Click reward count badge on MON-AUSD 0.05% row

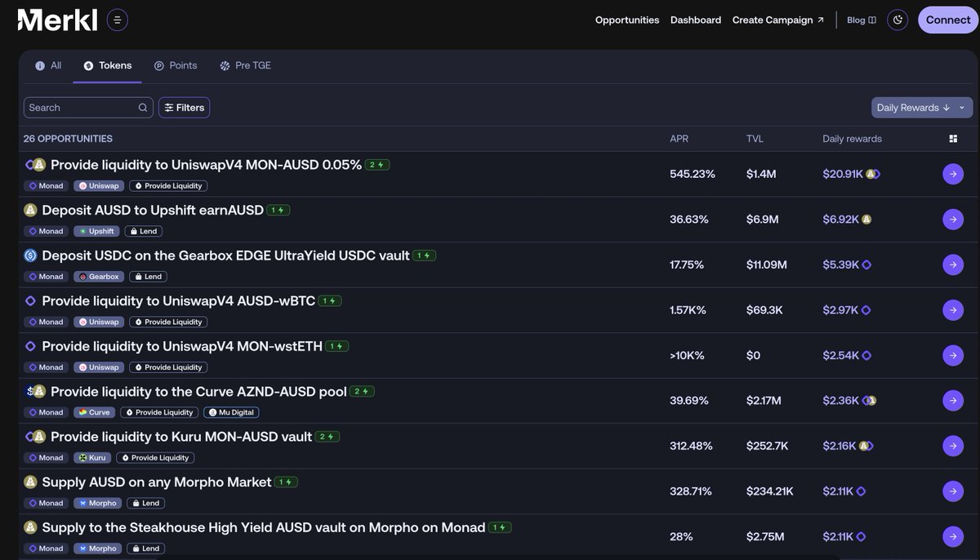(377, 165)
